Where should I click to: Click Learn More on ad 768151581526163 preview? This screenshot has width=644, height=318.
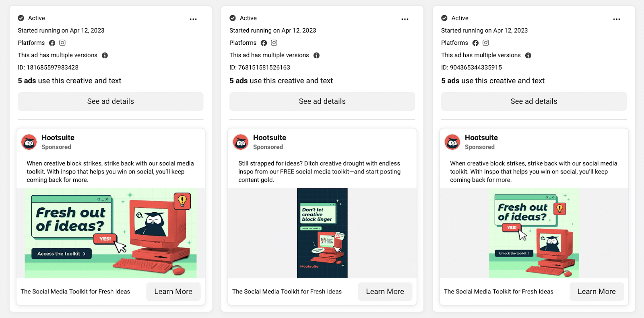[x=385, y=291]
